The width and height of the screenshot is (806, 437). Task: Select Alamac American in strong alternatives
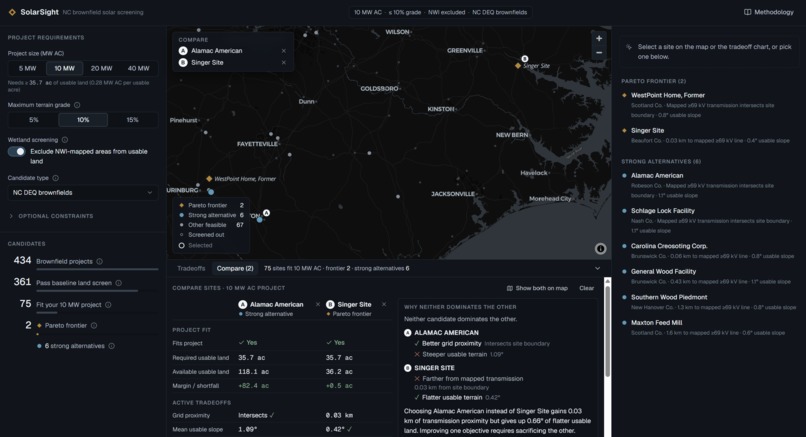point(709,185)
